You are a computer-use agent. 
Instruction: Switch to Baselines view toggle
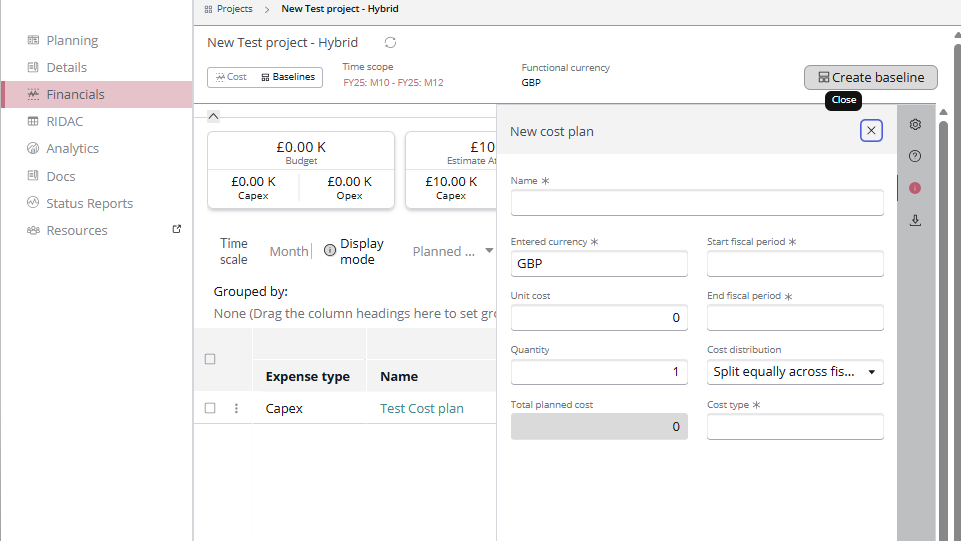coord(288,77)
